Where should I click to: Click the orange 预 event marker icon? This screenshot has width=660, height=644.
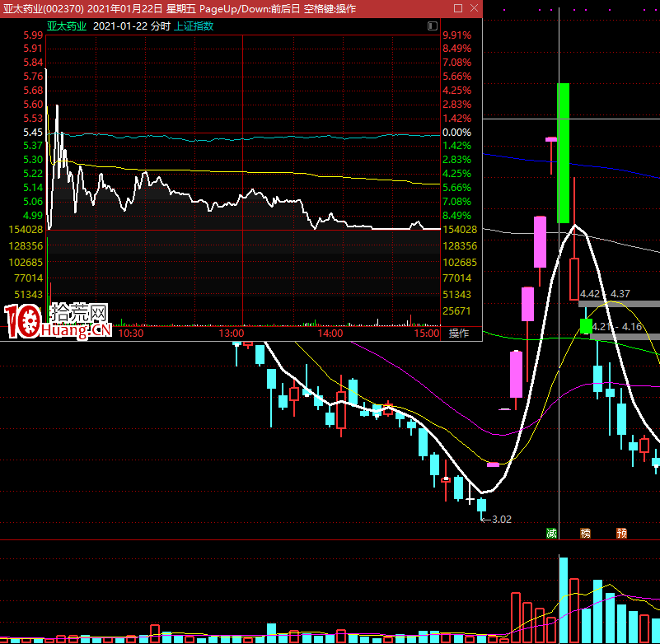click(x=622, y=534)
